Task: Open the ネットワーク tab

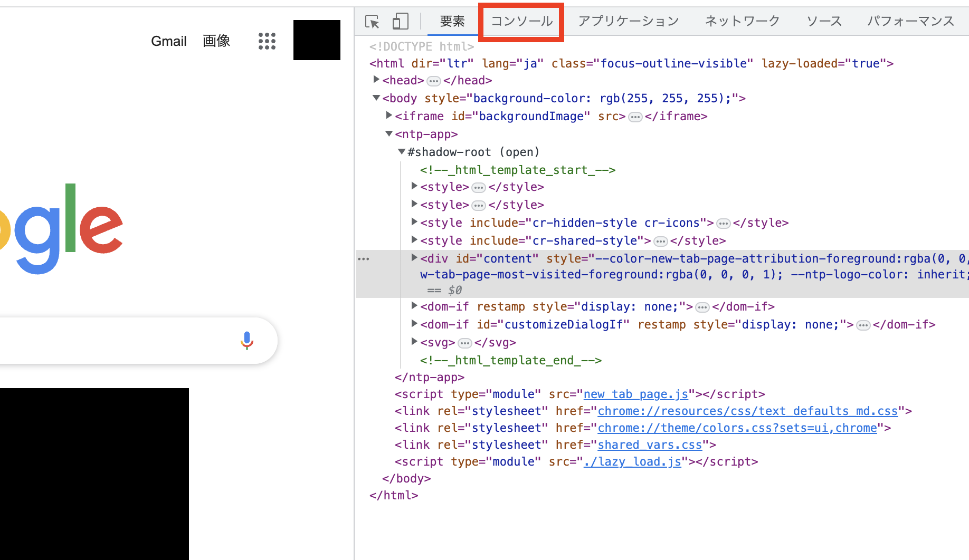Action: [x=742, y=21]
